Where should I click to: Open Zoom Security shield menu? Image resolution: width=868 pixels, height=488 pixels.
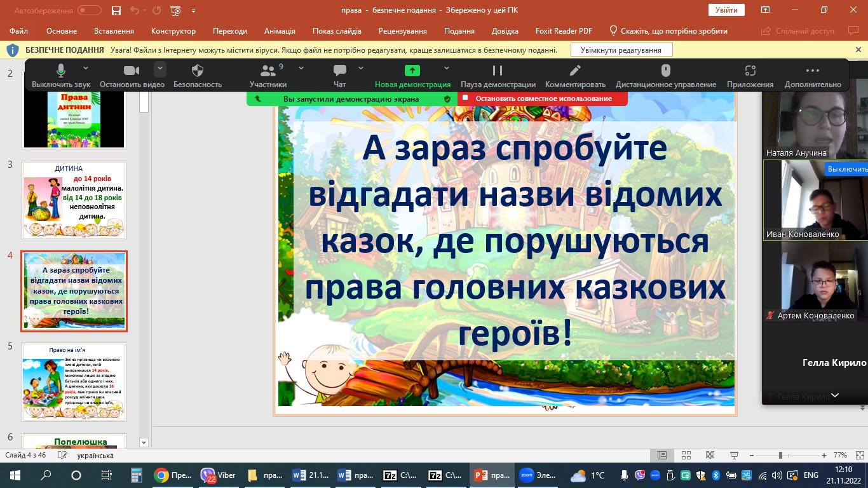point(198,76)
